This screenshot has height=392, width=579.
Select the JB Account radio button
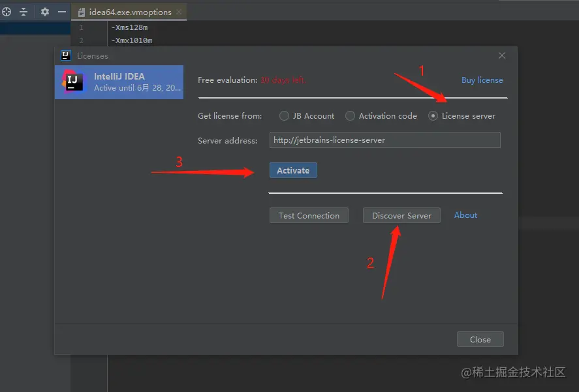pyautogui.click(x=284, y=116)
